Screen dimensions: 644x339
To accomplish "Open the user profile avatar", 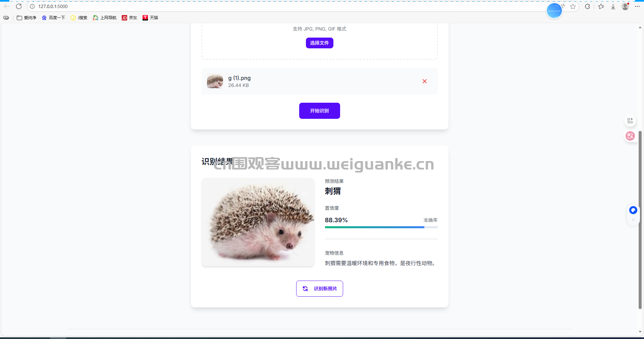I will [625, 6].
